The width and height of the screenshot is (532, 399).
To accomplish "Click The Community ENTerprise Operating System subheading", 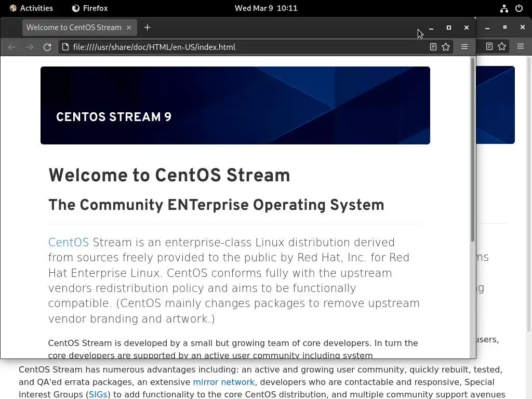I will pos(217,205).
